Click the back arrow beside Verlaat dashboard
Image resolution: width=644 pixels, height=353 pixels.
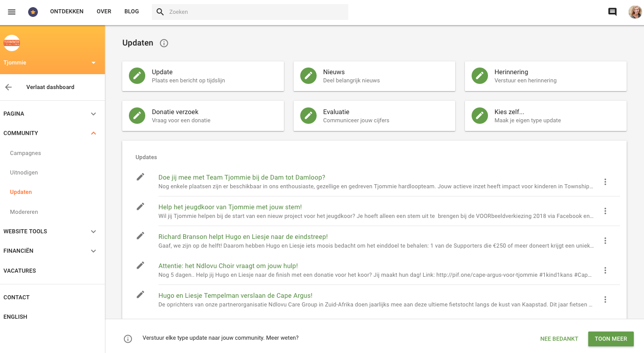[x=8, y=87]
